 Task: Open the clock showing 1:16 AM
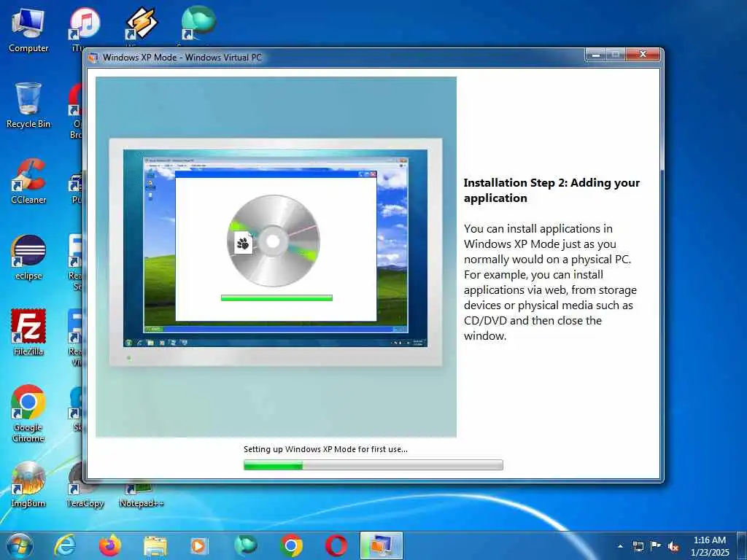tap(710, 546)
